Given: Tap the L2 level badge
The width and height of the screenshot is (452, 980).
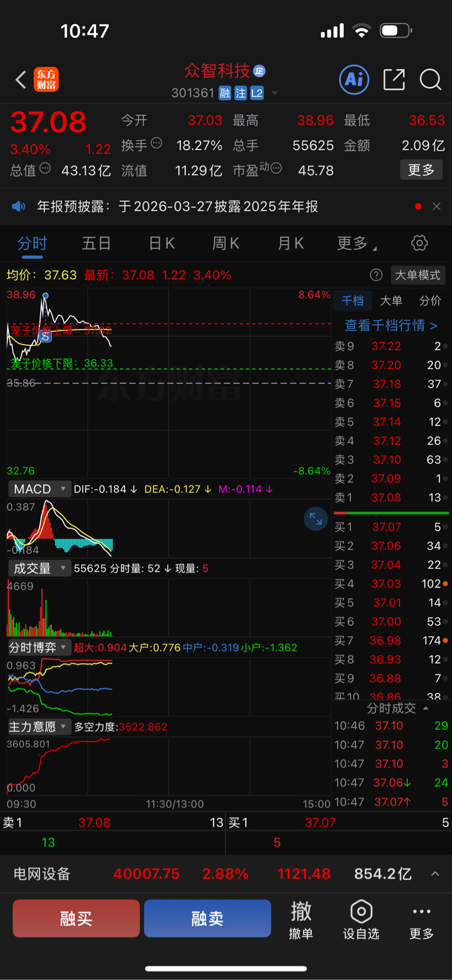Looking at the screenshot, I should pos(257,93).
